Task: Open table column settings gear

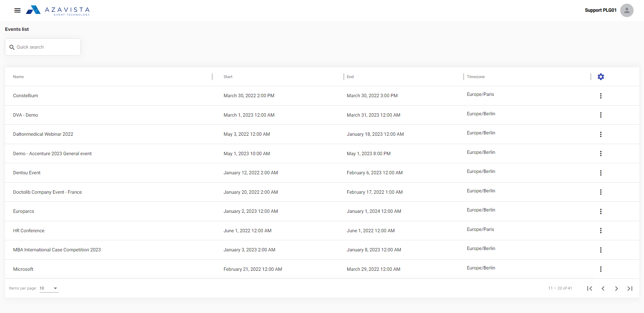Action: pyautogui.click(x=601, y=77)
